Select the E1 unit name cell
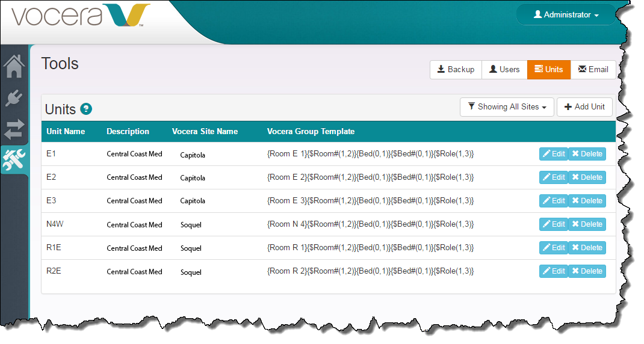Screen dimensions: 644x344 [51, 153]
